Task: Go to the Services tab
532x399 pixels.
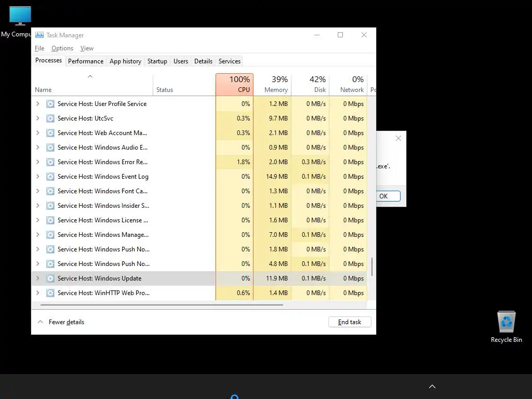Action: [229, 61]
